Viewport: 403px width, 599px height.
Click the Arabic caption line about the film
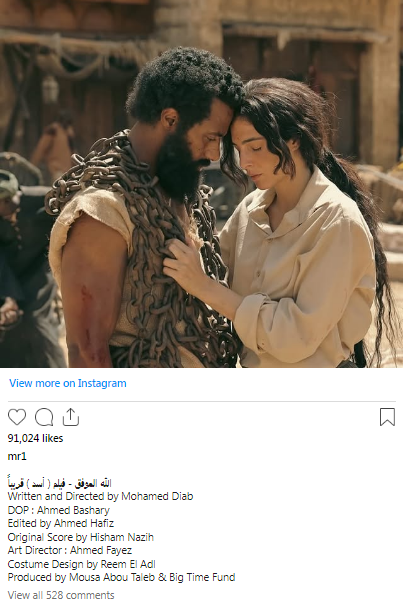[60, 483]
